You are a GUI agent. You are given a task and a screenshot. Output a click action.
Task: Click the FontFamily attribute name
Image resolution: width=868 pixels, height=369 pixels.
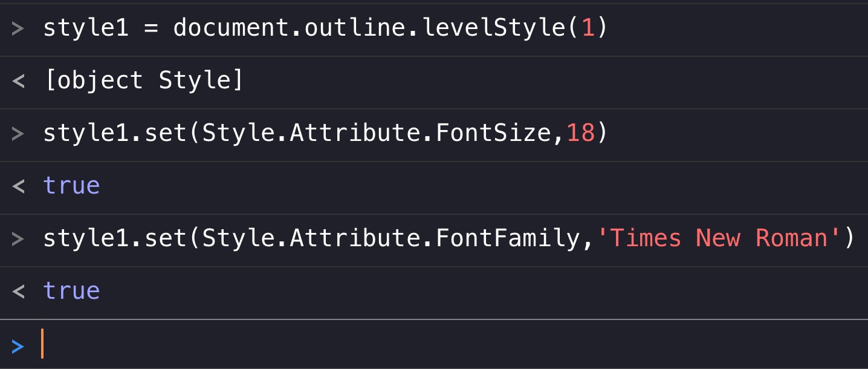pos(507,238)
